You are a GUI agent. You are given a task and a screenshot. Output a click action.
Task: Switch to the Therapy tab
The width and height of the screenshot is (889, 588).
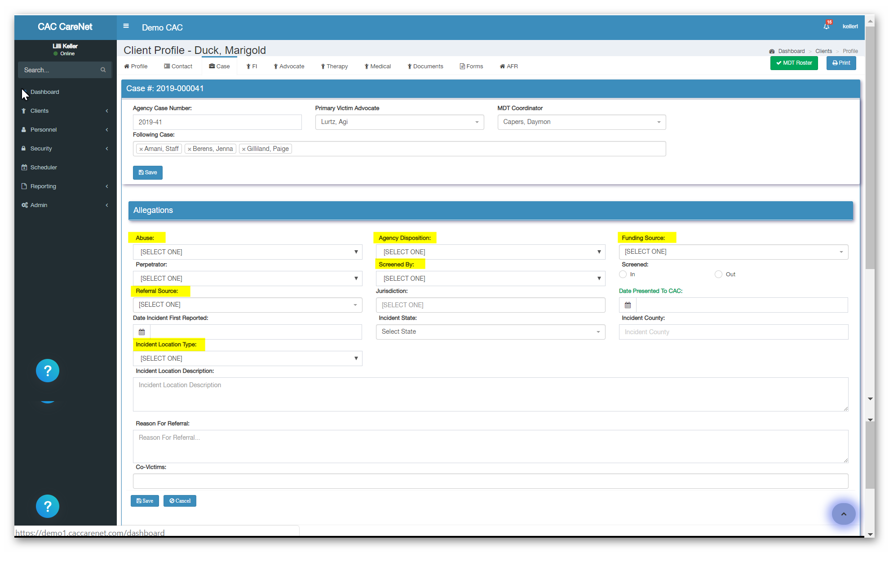pos(334,66)
